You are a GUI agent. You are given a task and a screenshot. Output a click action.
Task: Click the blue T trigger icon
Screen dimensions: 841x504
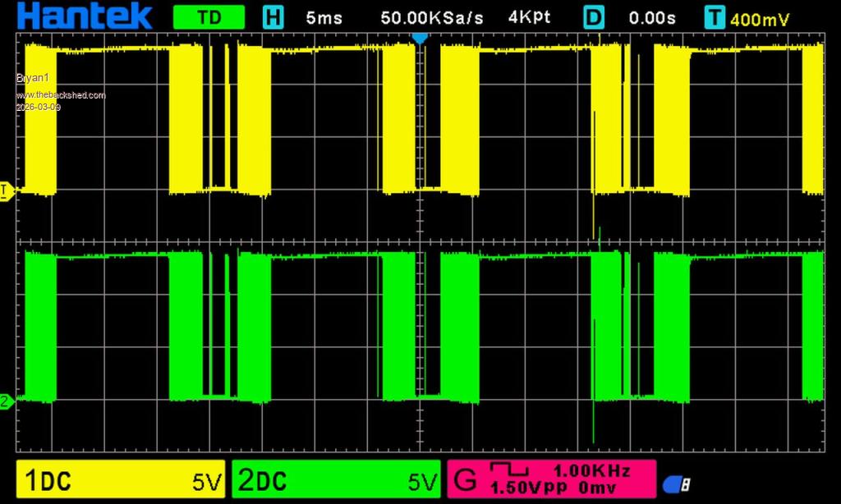click(715, 17)
